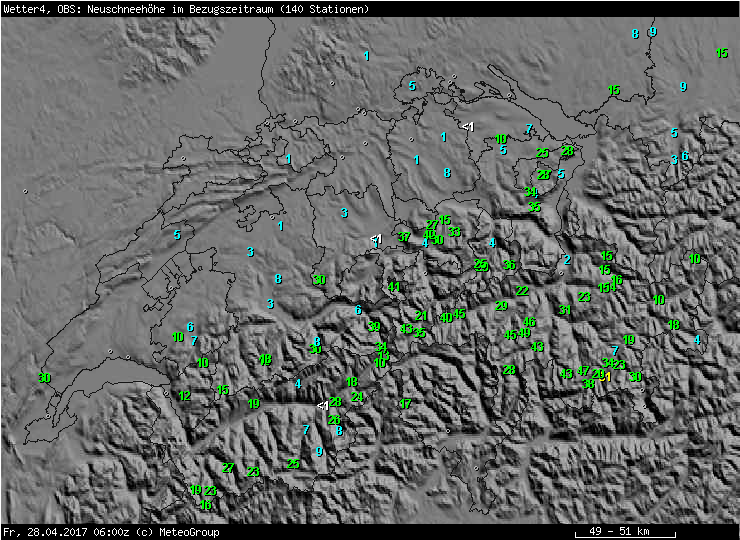This screenshot has width=740, height=540.
Task: Click the green station value 12
Action: tap(185, 396)
